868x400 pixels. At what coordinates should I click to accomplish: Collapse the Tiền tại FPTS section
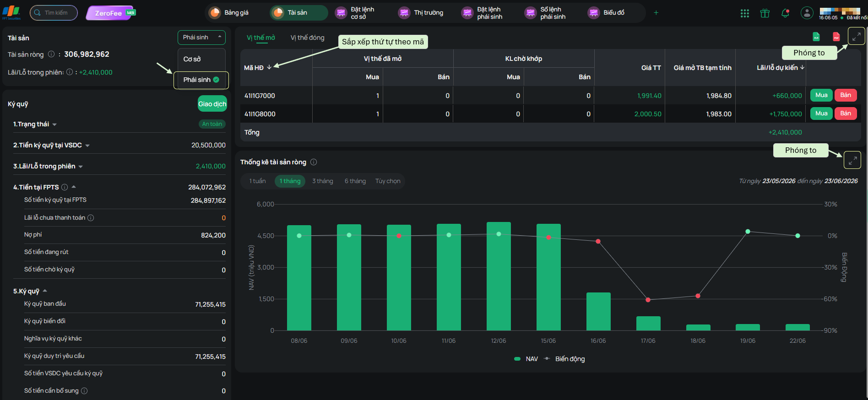pyautogui.click(x=74, y=187)
